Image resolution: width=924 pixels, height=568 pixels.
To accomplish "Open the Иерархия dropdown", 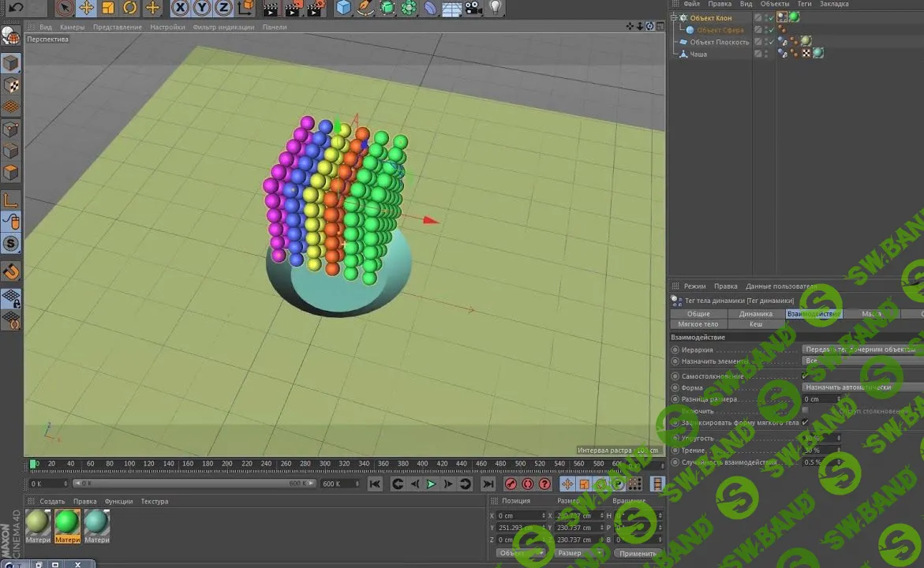I will point(860,349).
